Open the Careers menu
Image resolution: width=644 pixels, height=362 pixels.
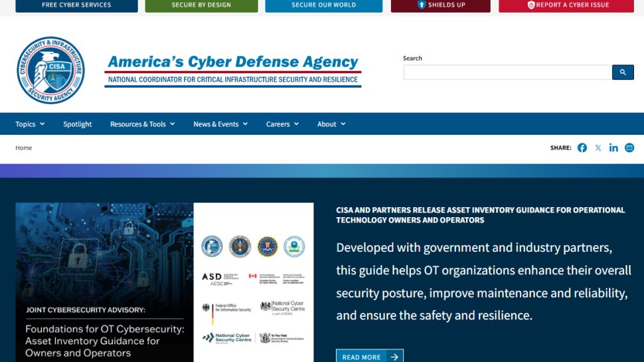(283, 124)
